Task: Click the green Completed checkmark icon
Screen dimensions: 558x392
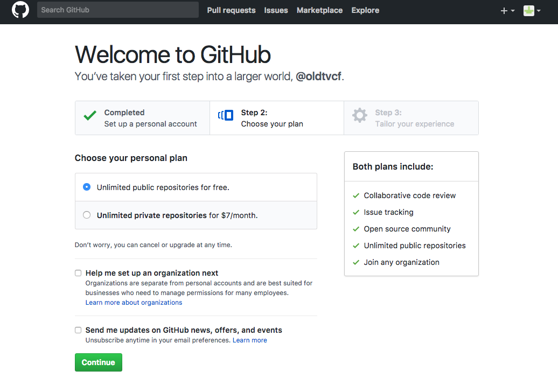Action: pyautogui.click(x=89, y=116)
